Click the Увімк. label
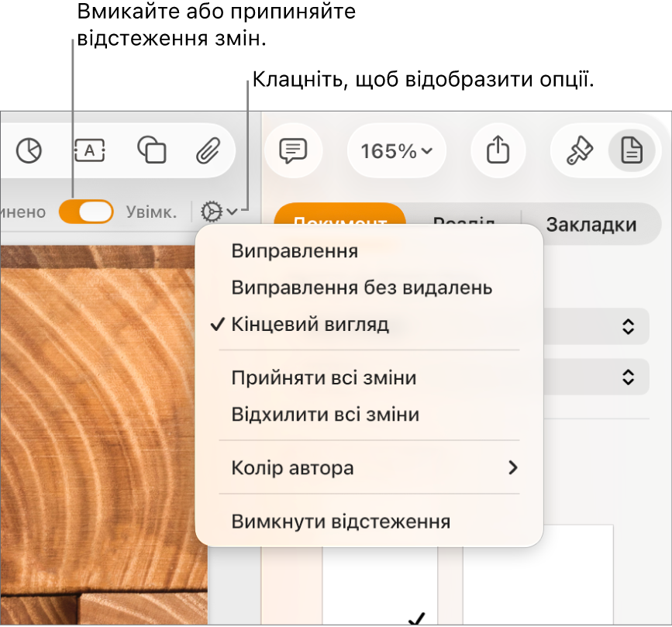 coord(151,212)
